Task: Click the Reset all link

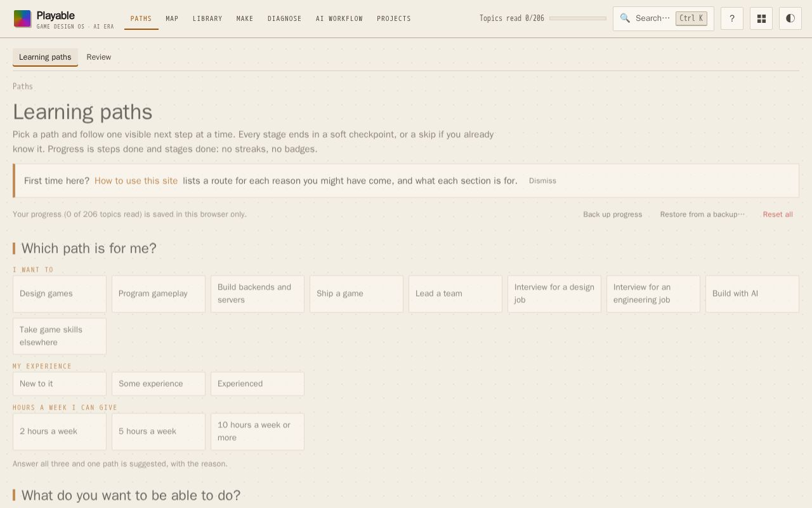Action: tap(778, 215)
